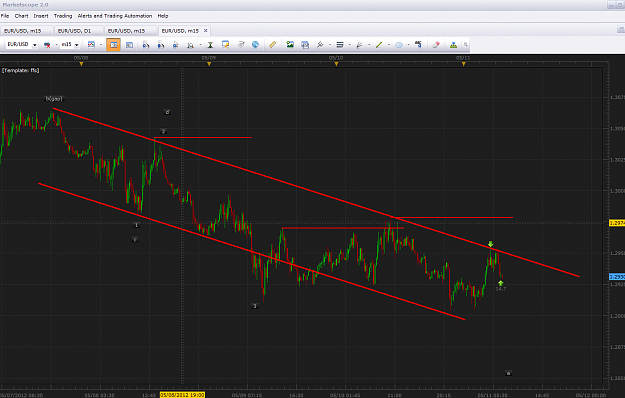625x398 pixels.
Task: Expand the shape tool dropdown arrow
Action: pos(409,45)
